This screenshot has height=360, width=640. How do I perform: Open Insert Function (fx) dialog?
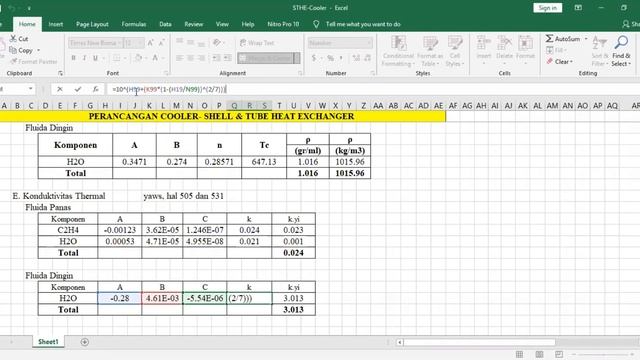click(95, 89)
